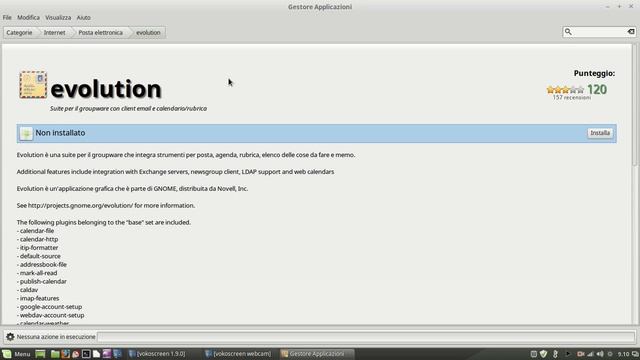Open the Mint Menu button in taskbar
Screen dimensions: 640x360
[x=16, y=354]
